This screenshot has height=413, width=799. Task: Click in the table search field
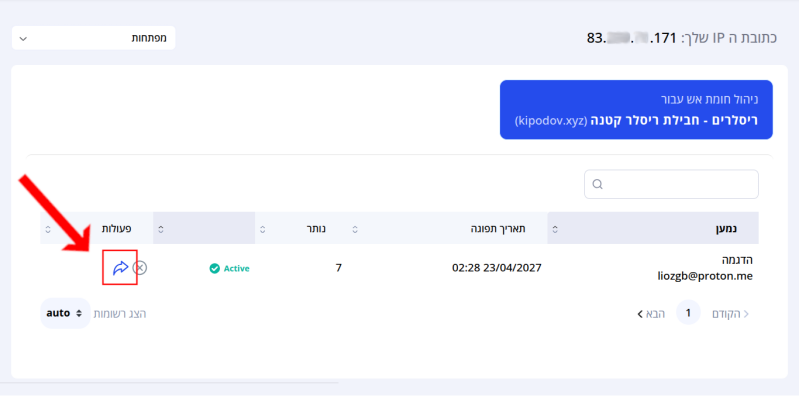pos(671,184)
